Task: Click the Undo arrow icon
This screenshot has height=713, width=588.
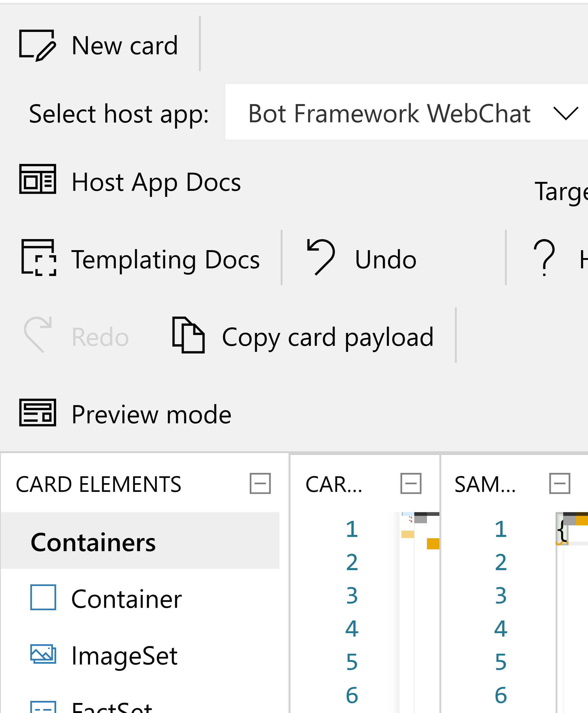Action: [x=321, y=257]
